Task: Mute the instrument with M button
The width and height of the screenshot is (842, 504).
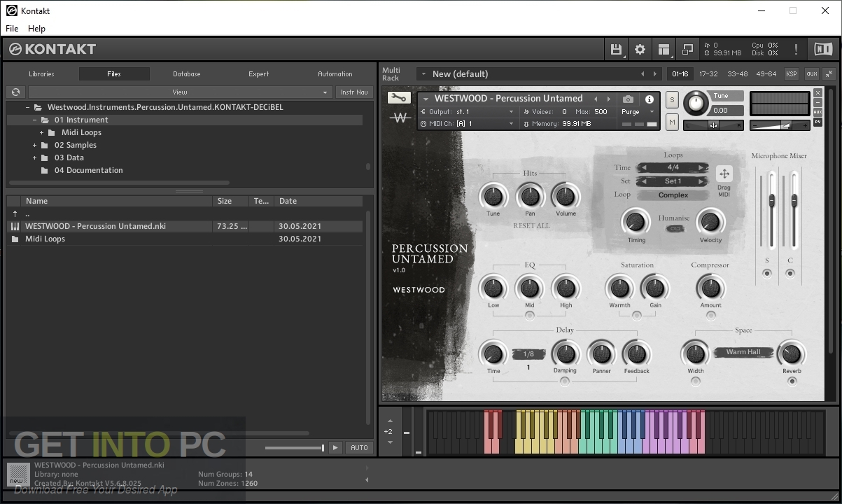Action: [x=672, y=122]
